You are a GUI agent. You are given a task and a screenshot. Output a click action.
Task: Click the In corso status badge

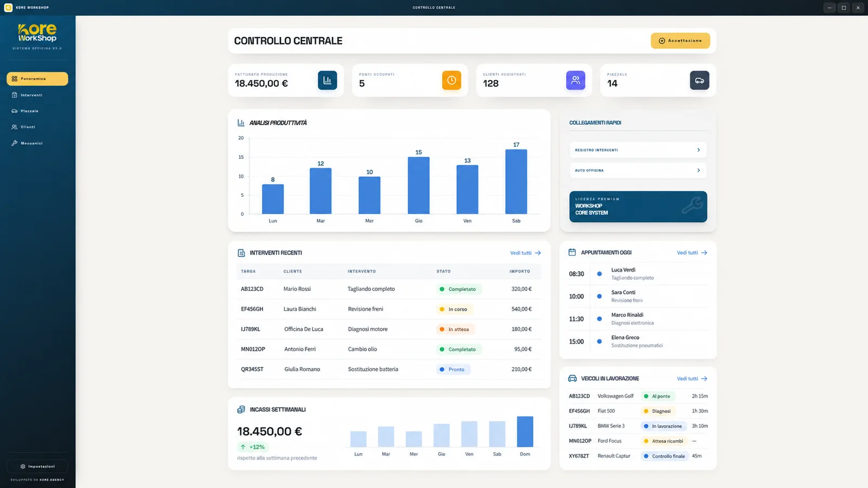pos(455,309)
